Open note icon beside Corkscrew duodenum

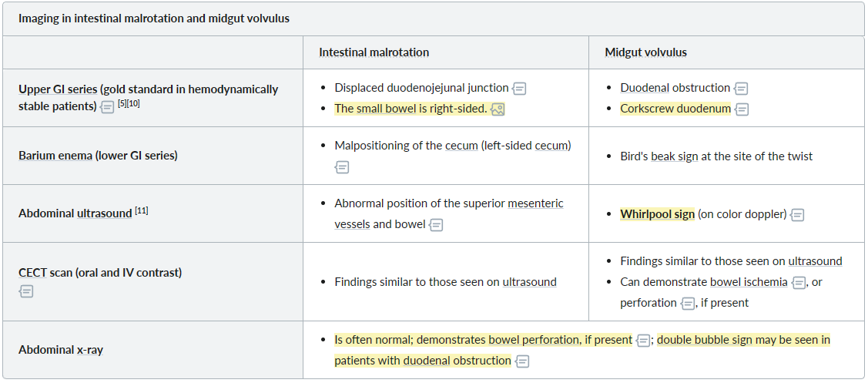tap(742, 109)
